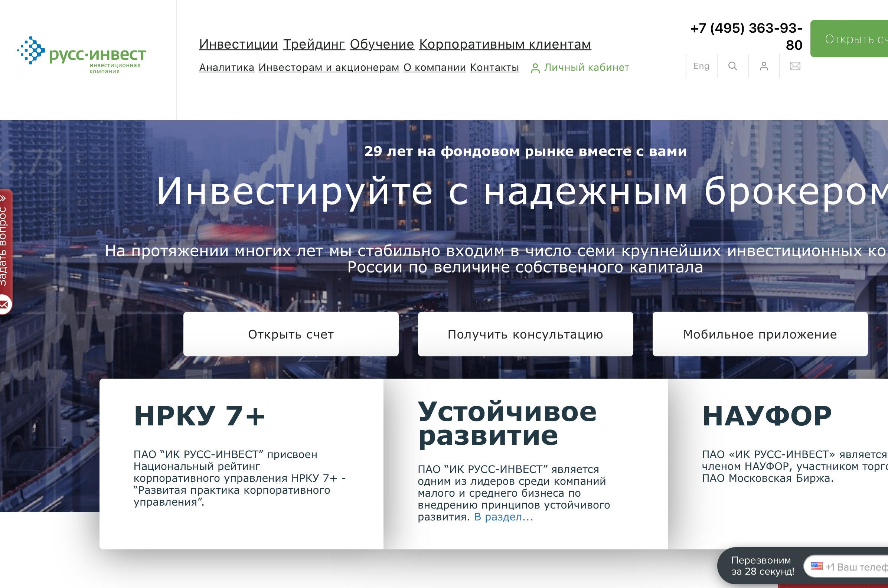Click the US flag country selector
This screenshot has width=888, height=588.
(816, 566)
